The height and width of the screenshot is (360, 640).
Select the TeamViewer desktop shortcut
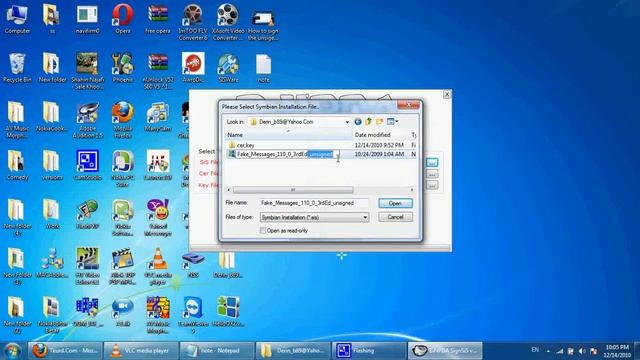(193, 315)
